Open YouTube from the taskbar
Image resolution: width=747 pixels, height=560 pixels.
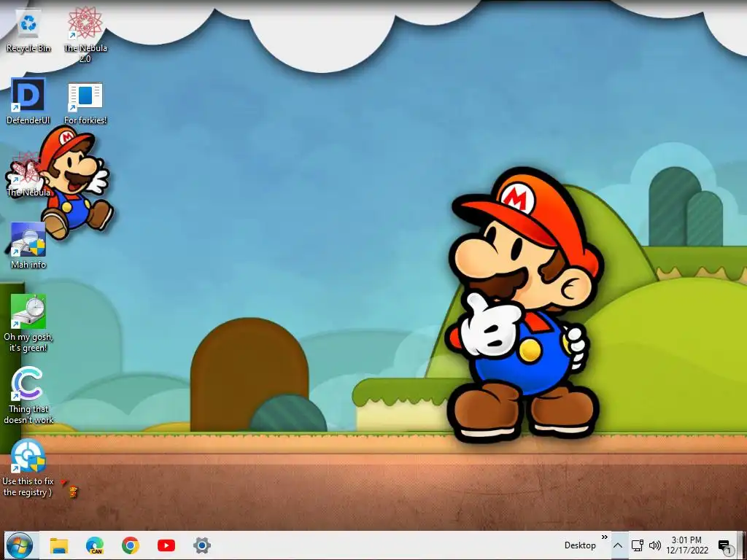[x=166, y=545]
